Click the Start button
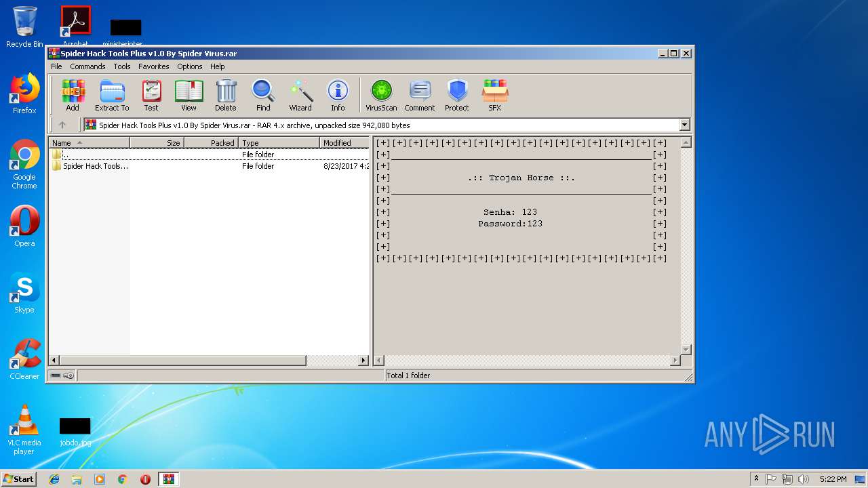868x488 pixels. point(18,479)
